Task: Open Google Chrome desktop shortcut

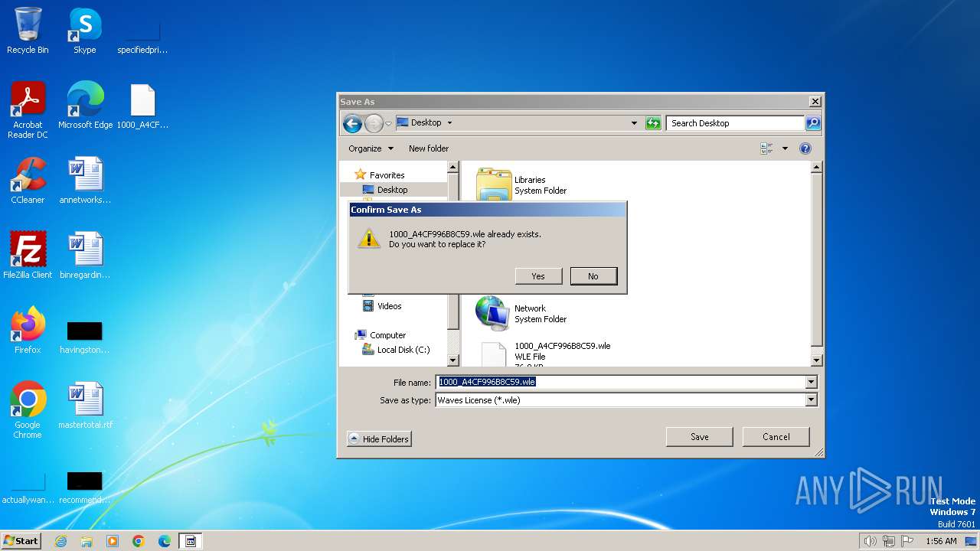Action: [x=28, y=410]
